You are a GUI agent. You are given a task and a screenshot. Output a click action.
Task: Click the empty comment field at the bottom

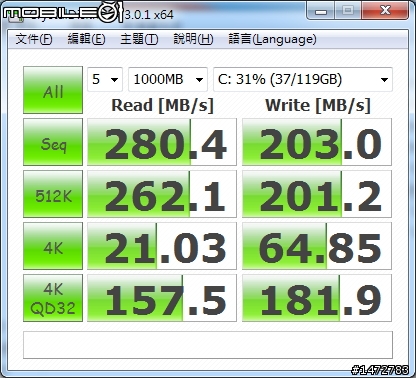[x=208, y=345]
